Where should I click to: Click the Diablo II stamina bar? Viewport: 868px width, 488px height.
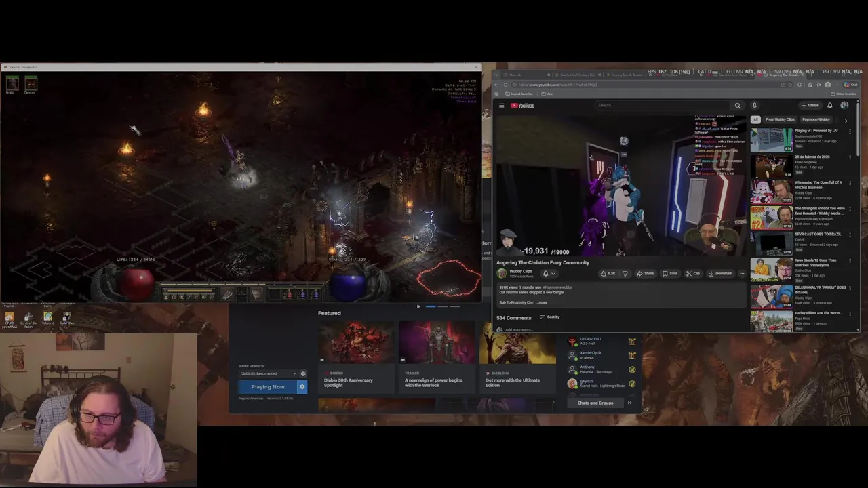pos(189,292)
